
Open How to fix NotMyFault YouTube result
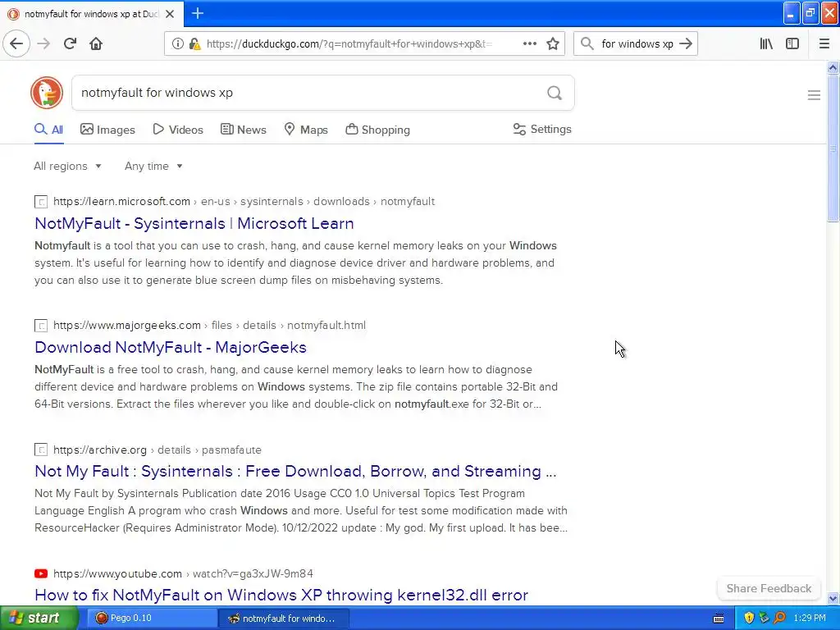pos(281,596)
